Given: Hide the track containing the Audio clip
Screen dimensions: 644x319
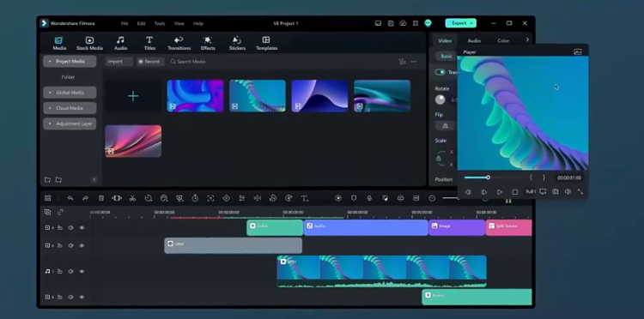Looking at the screenshot, I should coord(82,227).
